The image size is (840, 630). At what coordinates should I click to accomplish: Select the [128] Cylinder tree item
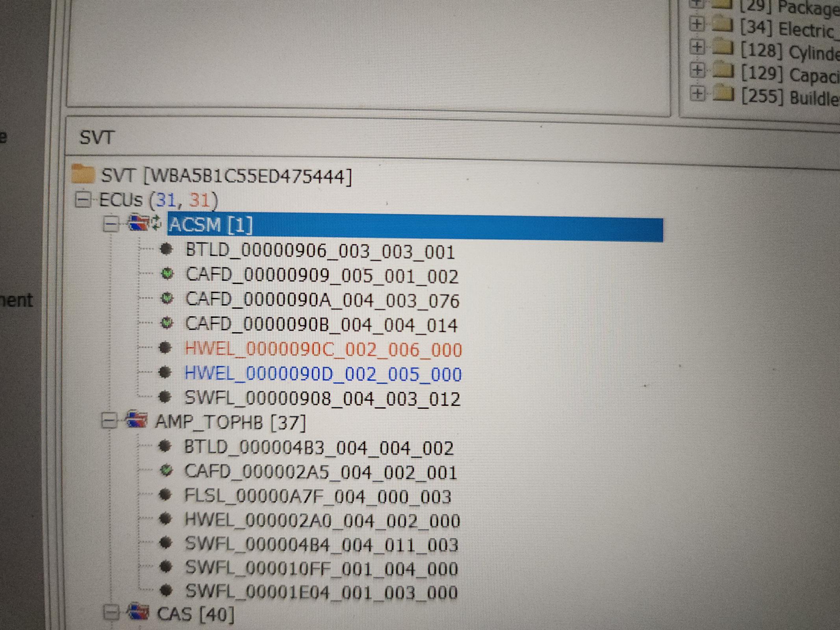790,52
